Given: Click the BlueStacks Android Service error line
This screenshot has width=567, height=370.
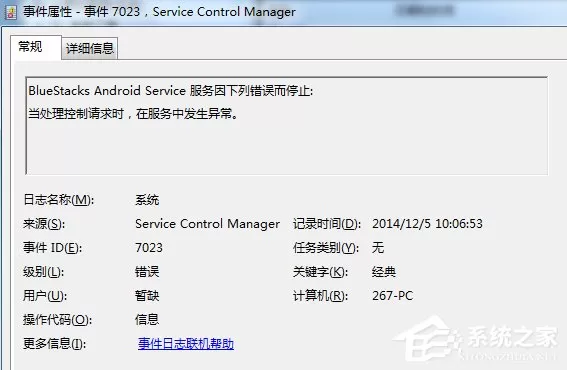Looking at the screenshot, I should click(x=171, y=90).
